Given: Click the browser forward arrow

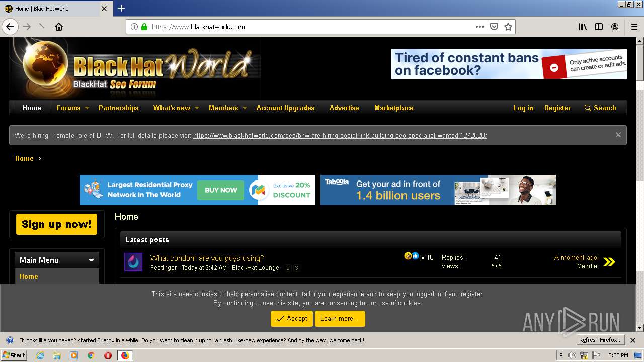Looking at the screenshot, I should pyautogui.click(x=27, y=27).
